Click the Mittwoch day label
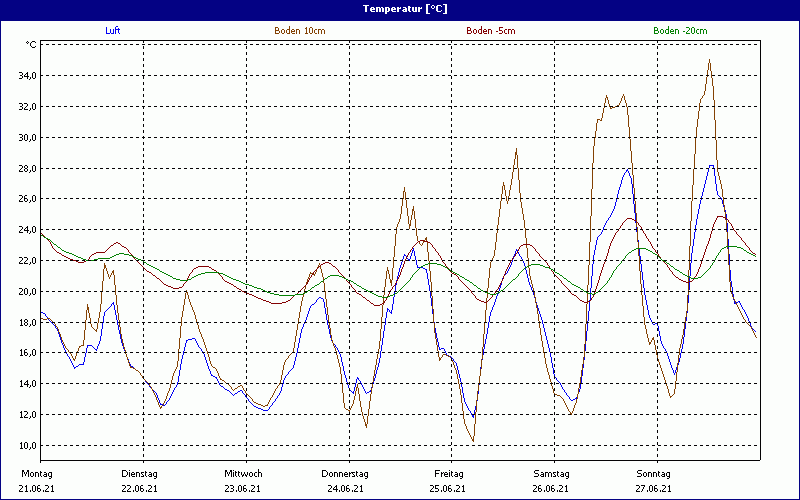The width and height of the screenshot is (800, 500). point(243,474)
